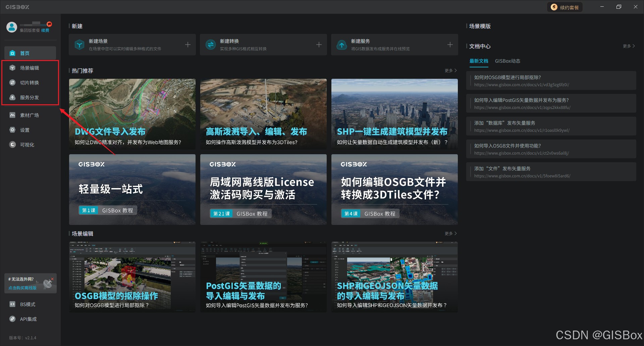Open 可视化 sidebar icon
Screen dimensions: 644x346
[x=12, y=145]
